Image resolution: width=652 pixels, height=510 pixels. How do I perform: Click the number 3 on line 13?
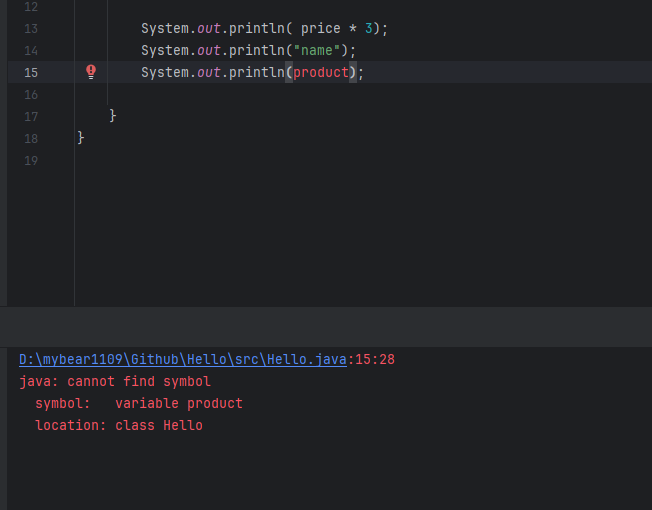[368, 28]
